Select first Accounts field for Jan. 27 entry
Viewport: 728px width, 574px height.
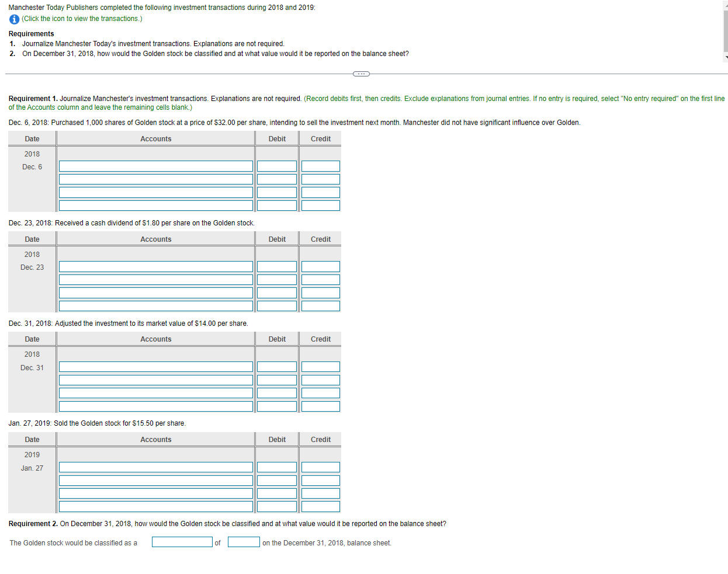(x=156, y=467)
